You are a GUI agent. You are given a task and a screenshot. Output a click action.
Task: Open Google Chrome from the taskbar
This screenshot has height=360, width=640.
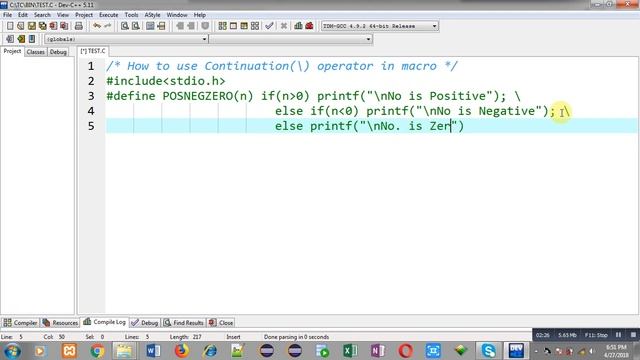pos(97,351)
